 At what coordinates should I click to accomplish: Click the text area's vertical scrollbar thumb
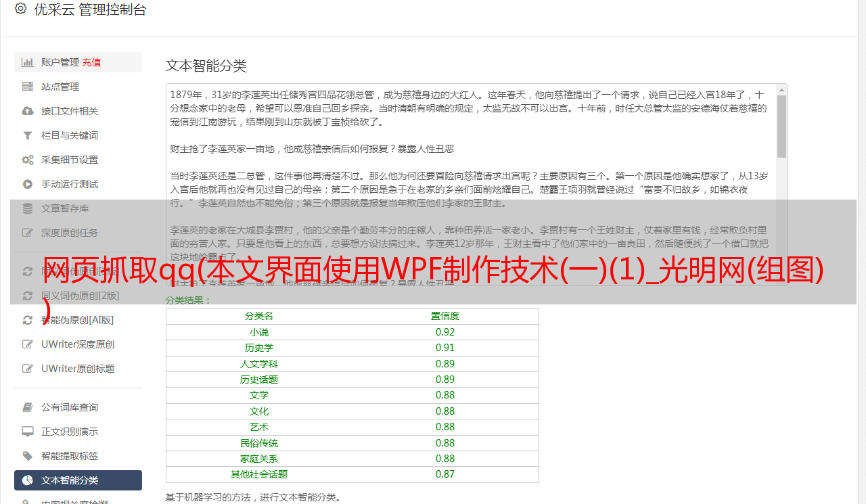[782, 126]
